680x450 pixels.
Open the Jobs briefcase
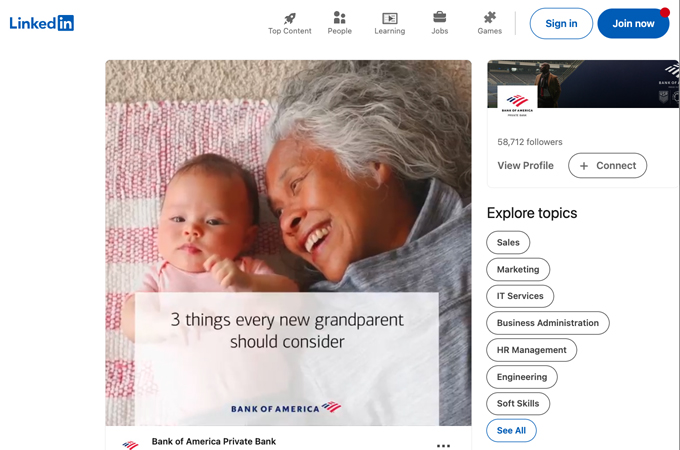[x=439, y=23]
